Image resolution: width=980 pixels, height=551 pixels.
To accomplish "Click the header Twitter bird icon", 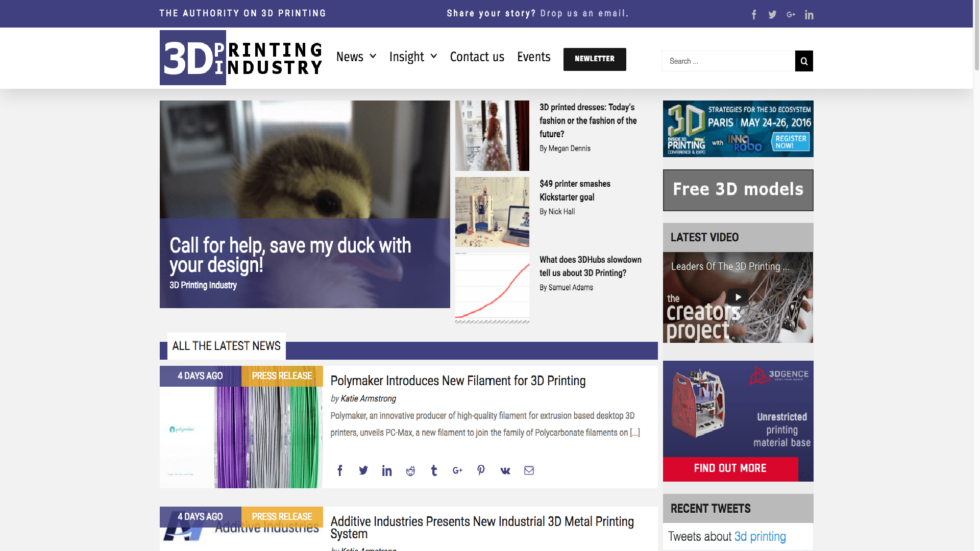I will pyautogui.click(x=772, y=15).
